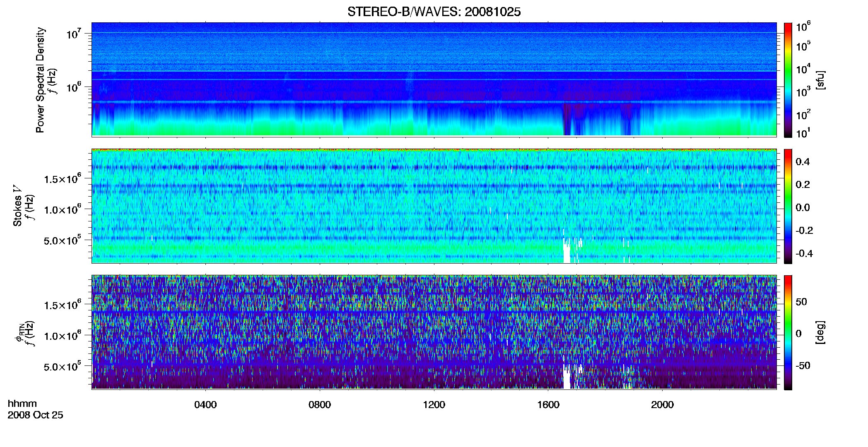Click the 0800 time tick label
The height and width of the screenshot is (447, 868).
coord(320,405)
